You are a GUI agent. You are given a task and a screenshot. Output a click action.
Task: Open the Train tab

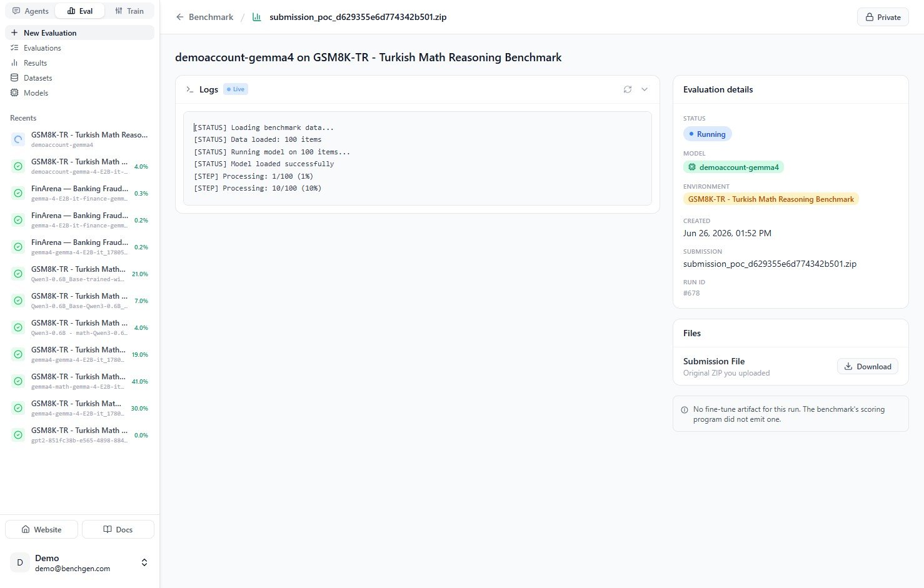tap(129, 11)
